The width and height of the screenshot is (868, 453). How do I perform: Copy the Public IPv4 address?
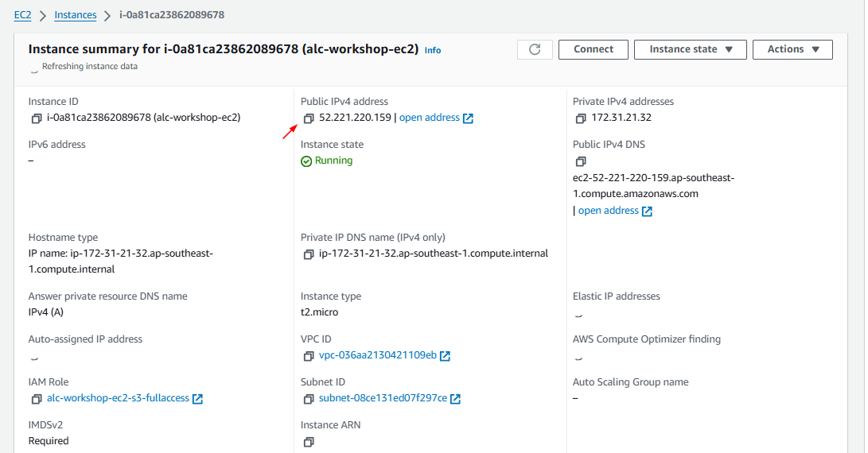pos(308,118)
